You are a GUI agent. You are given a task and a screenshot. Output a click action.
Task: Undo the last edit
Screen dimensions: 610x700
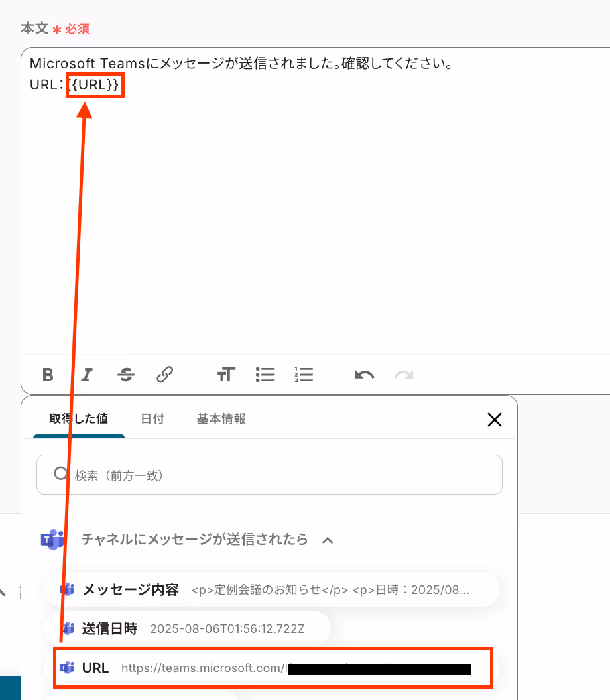365,375
